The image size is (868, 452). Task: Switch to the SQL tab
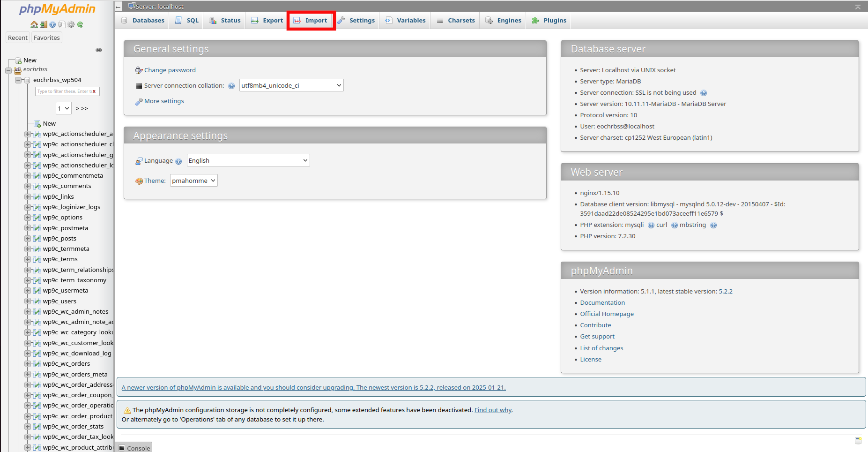pyautogui.click(x=186, y=21)
